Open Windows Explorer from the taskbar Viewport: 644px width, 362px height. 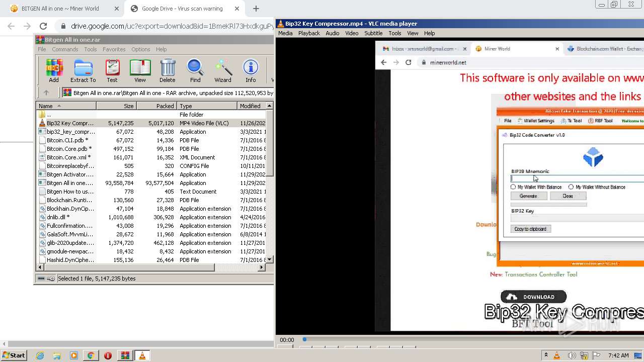click(57, 355)
